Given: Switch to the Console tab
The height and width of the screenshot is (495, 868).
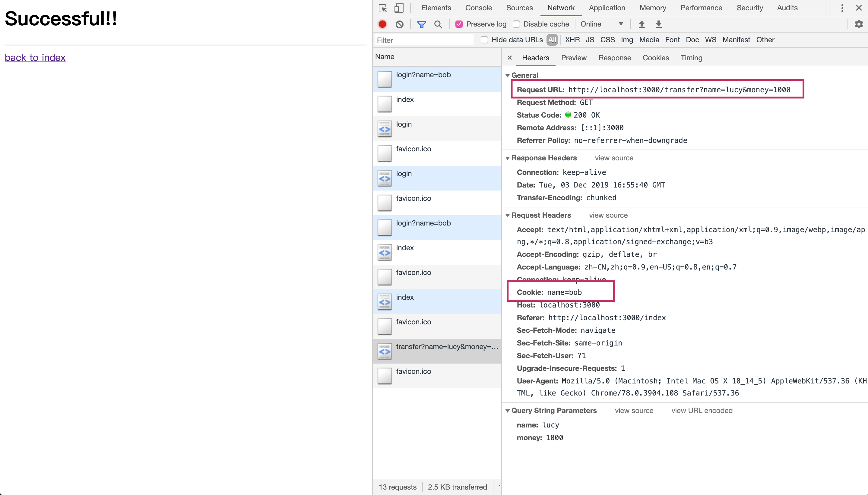Looking at the screenshot, I should (478, 8).
